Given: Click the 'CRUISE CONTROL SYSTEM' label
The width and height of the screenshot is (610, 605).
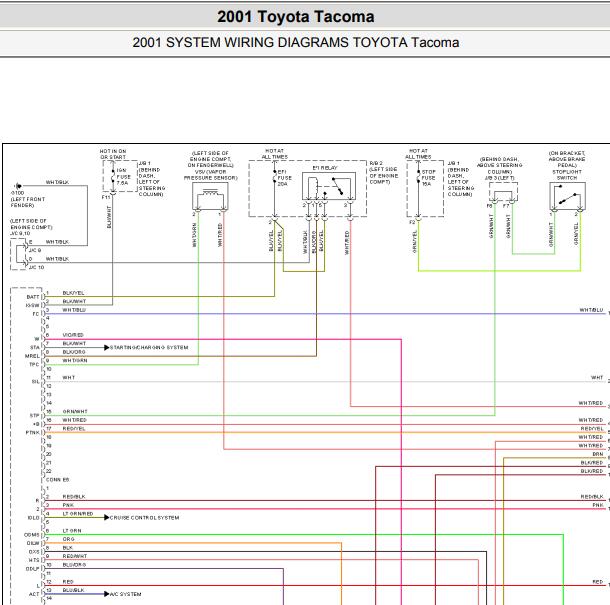Looking at the screenshot, I should point(144,518).
